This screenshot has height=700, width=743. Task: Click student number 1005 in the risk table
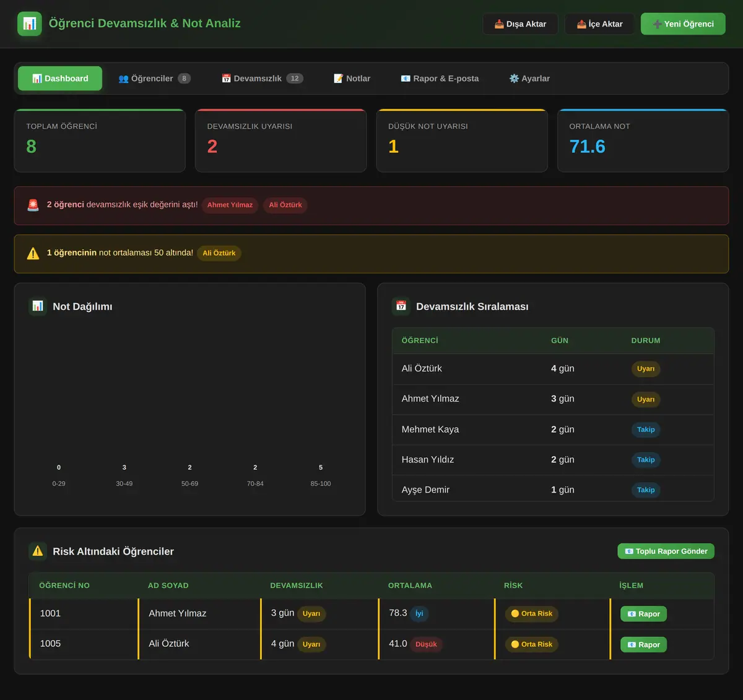50,644
